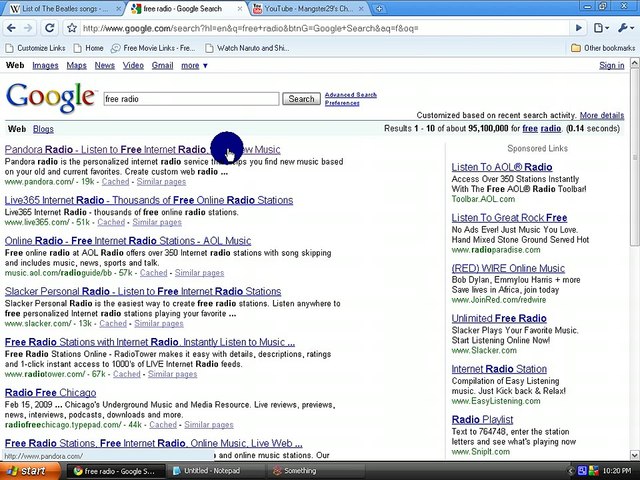640x480 pixels.
Task: Close the YouTube Mangster29 tab
Action: (x=362, y=9)
